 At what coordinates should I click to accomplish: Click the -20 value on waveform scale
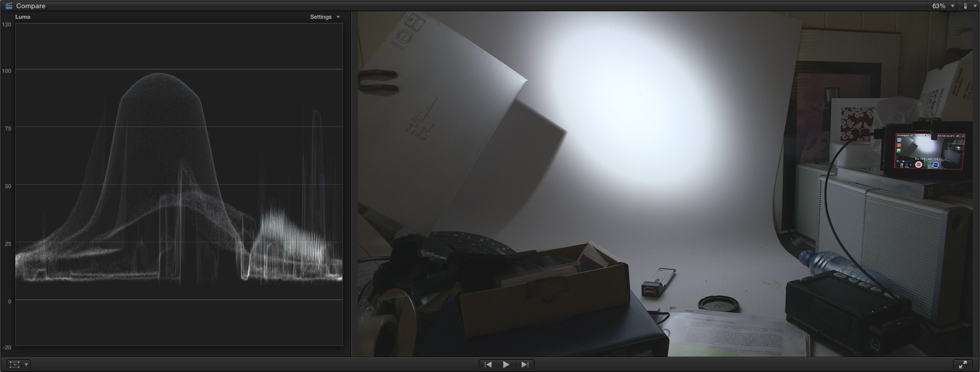(7, 348)
